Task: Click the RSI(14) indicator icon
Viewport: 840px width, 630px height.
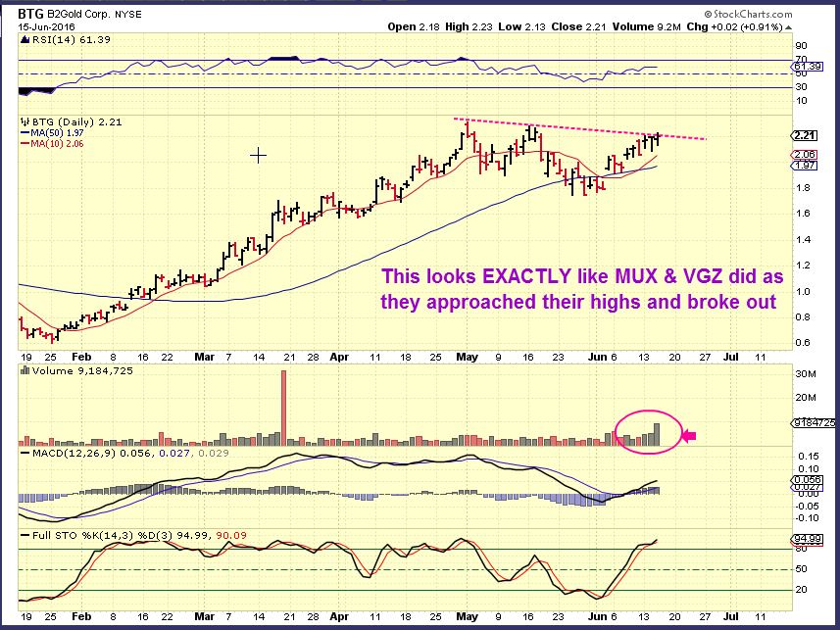Action: 25,39
